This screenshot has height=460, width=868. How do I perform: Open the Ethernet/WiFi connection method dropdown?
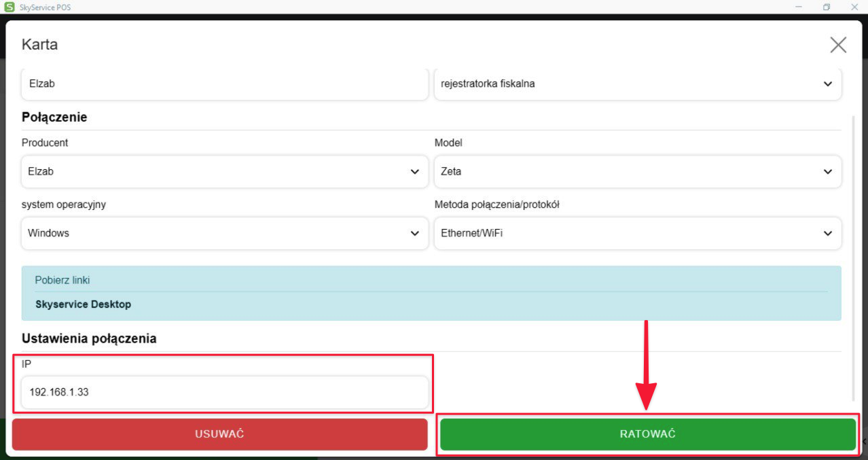pos(637,233)
